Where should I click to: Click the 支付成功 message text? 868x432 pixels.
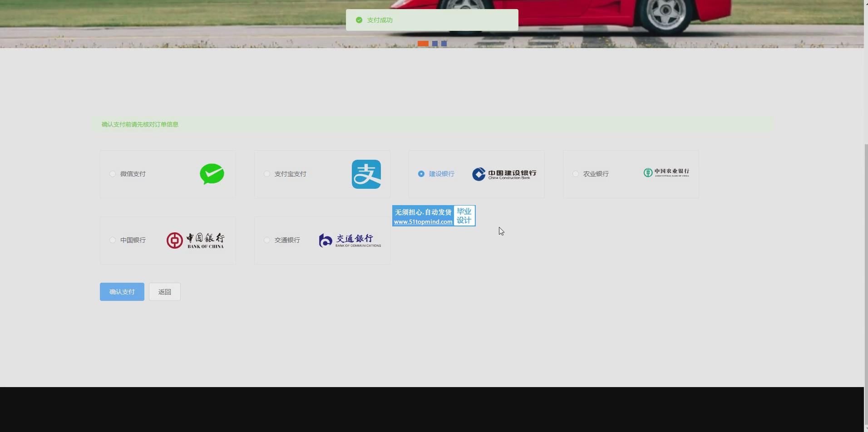[x=380, y=20]
